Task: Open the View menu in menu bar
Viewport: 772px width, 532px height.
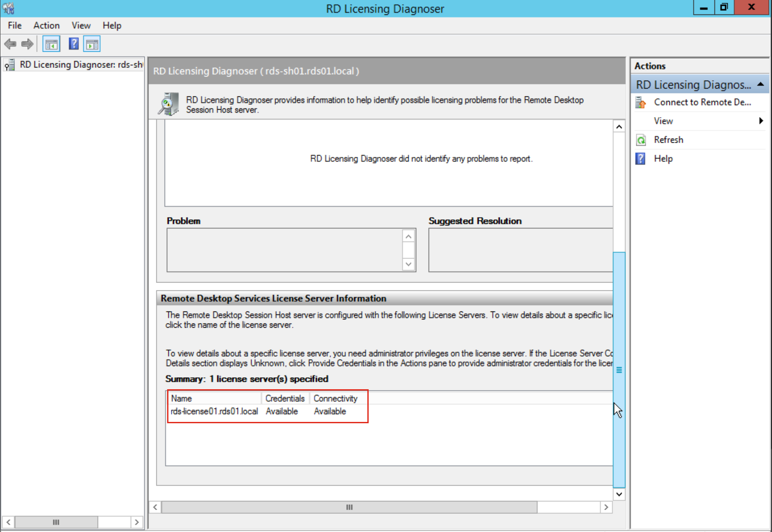Action: click(x=81, y=26)
